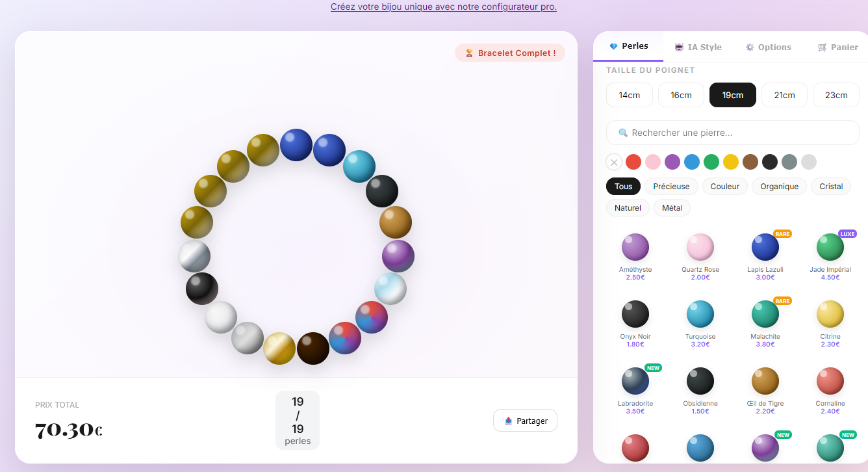Clear color filters with the X button
The image size is (868, 472).
613,162
